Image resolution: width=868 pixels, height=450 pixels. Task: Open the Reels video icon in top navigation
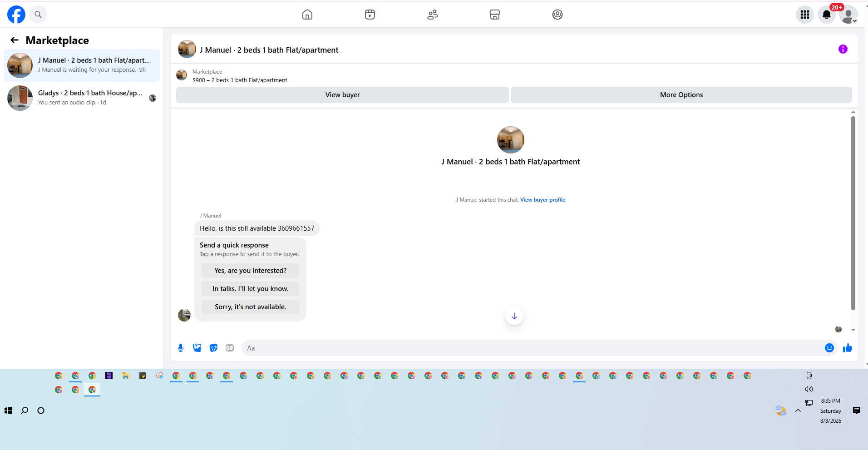coord(370,15)
